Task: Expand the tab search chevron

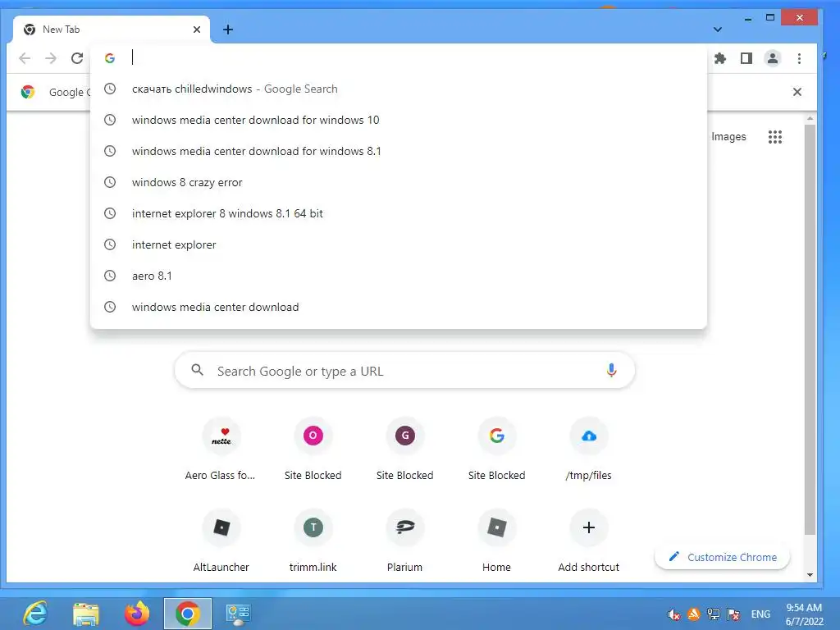Action: click(718, 30)
